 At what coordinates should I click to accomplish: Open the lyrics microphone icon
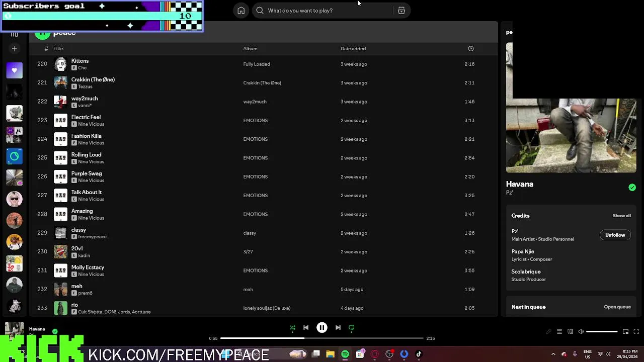[x=549, y=332]
